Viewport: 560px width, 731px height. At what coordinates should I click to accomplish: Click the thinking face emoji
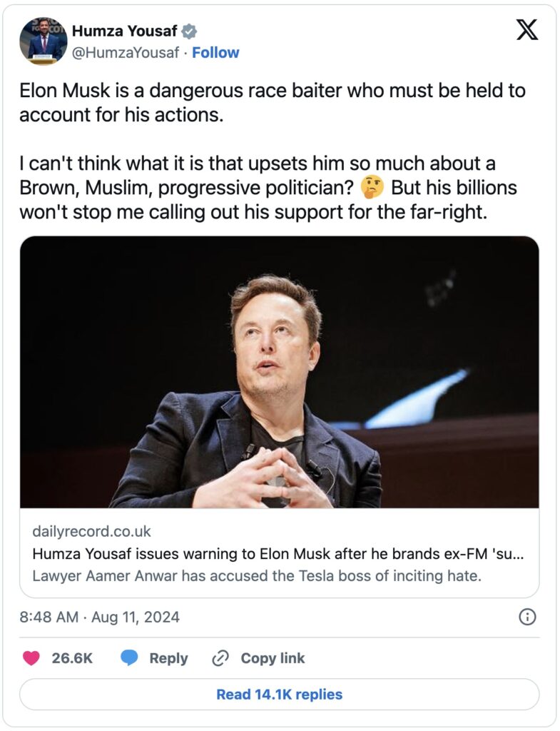tap(372, 188)
